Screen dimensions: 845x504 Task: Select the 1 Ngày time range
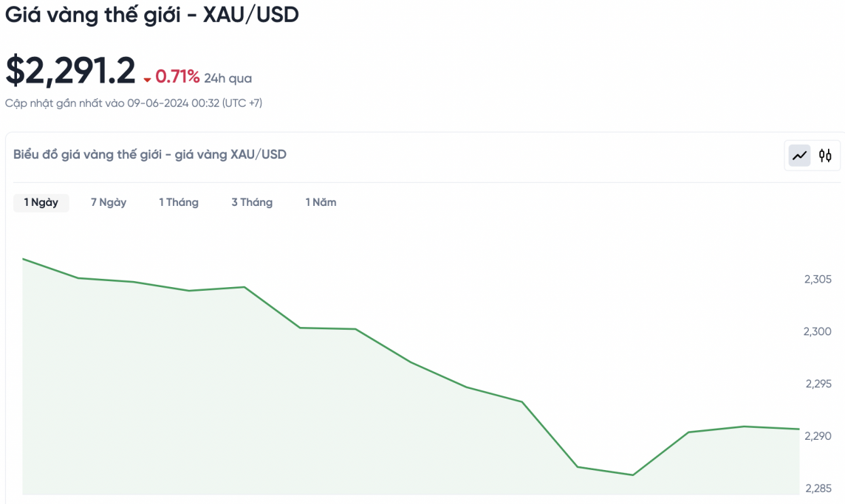coord(41,202)
